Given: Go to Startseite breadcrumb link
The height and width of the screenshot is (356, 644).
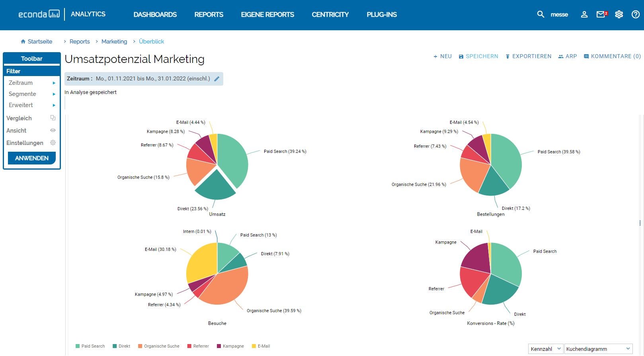Looking at the screenshot, I should coord(40,41).
